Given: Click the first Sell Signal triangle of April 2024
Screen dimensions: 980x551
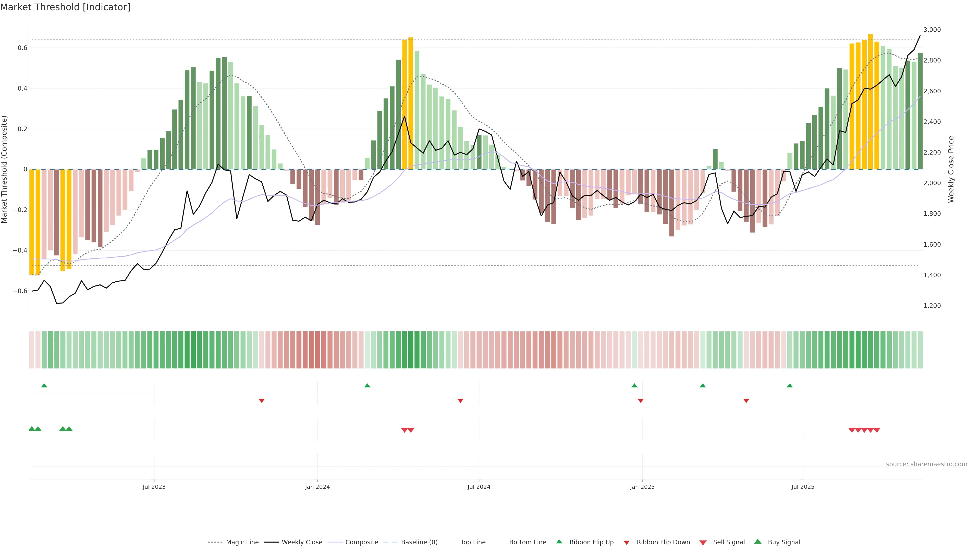Looking at the screenshot, I should tap(405, 430).
